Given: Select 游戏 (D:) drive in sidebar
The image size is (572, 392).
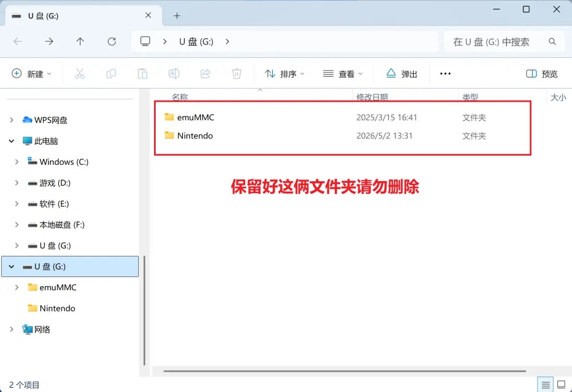Looking at the screenshot, I should (x=49, y=183).
